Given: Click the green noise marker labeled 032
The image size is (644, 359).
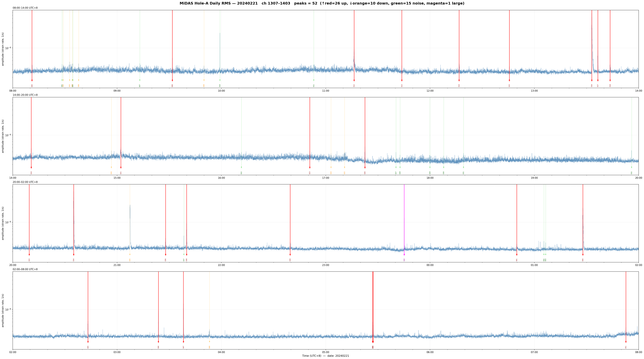Looking at the screenshot, I should click(x=632, y=167).
